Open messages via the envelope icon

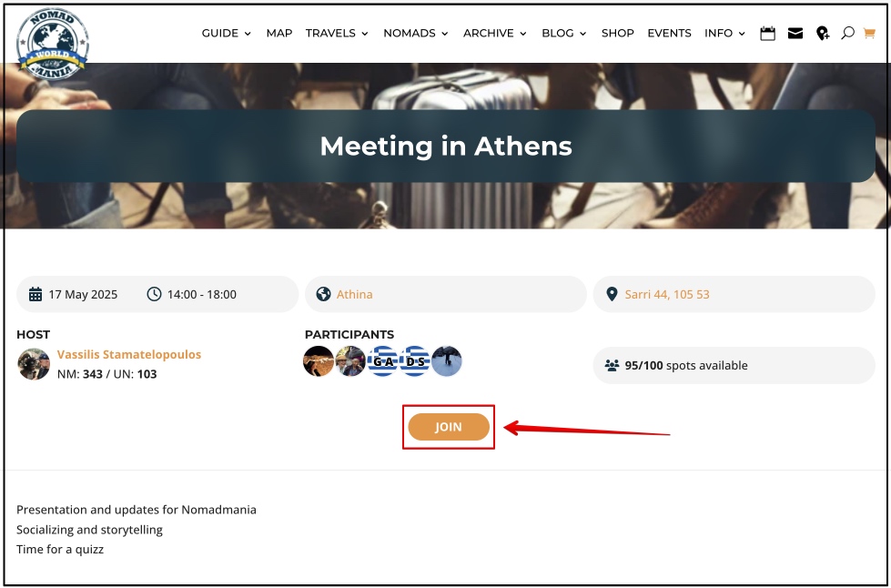pos(795,34)
